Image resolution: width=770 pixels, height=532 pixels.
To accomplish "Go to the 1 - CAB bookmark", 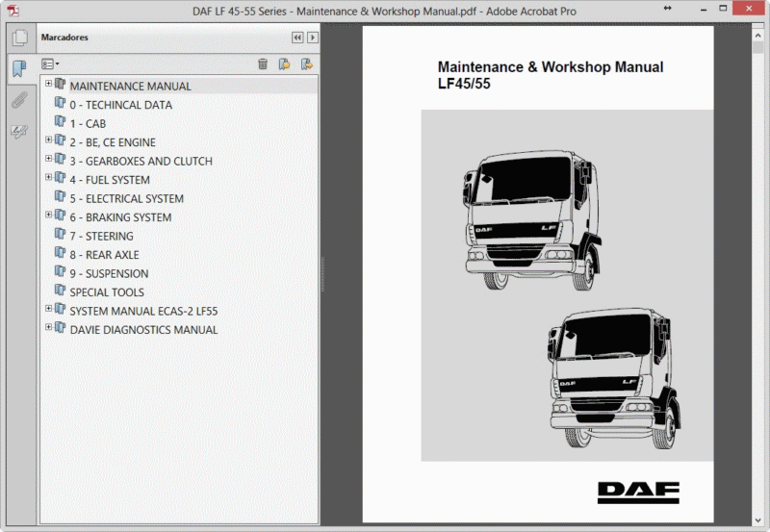I will tap(88, 124).
